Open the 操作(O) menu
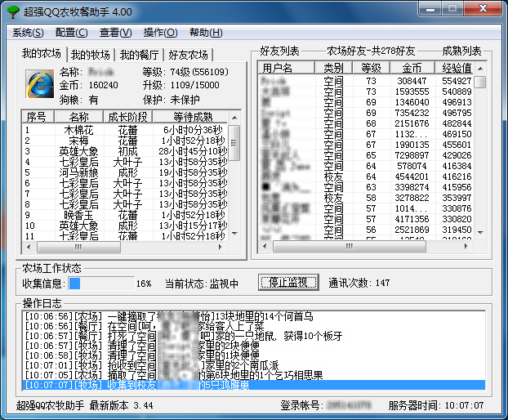The height and width of the screenshot is (420, 508). click(160, 33)
